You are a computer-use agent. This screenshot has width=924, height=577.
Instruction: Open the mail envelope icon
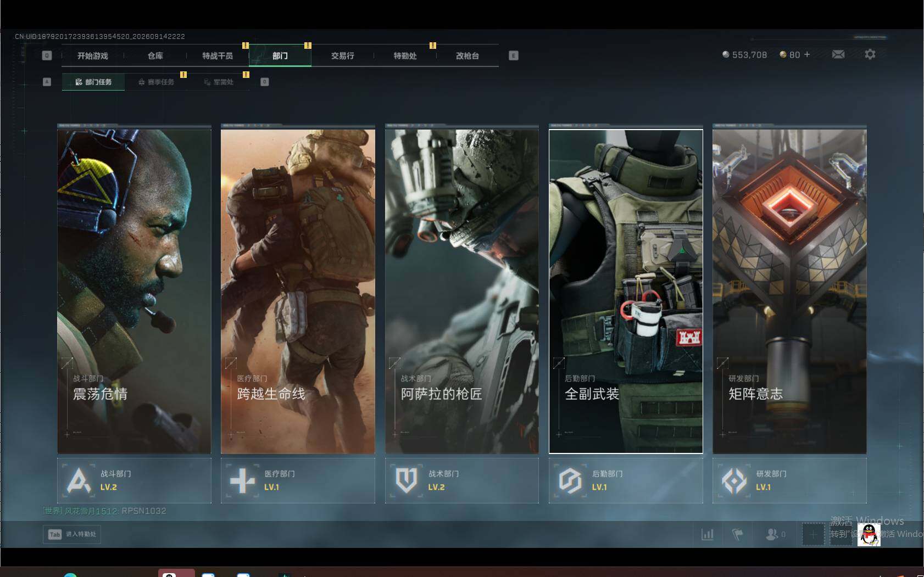[838, 54]
